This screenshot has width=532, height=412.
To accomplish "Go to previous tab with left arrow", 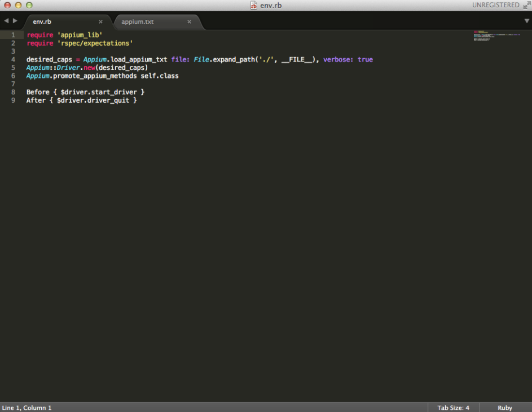I will tap(6, 21).
